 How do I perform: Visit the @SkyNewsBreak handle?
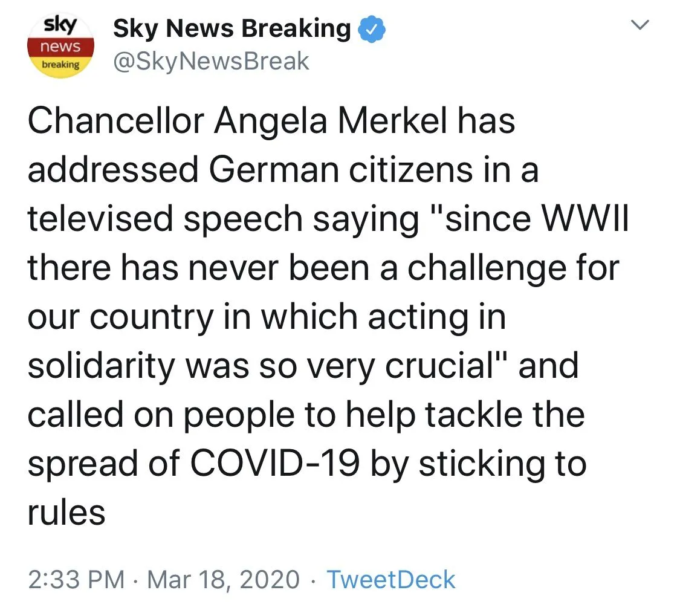click(x=211, y=61)
